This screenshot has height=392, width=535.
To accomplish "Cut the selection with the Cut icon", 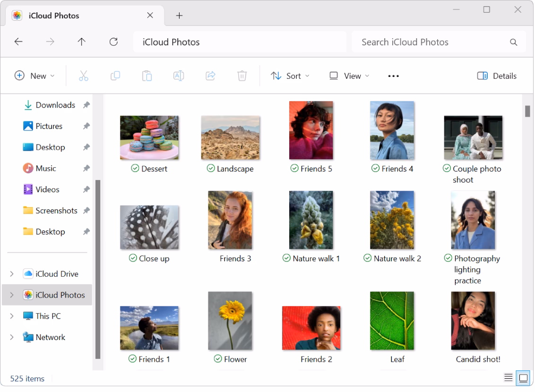I will tap(84, 76).
